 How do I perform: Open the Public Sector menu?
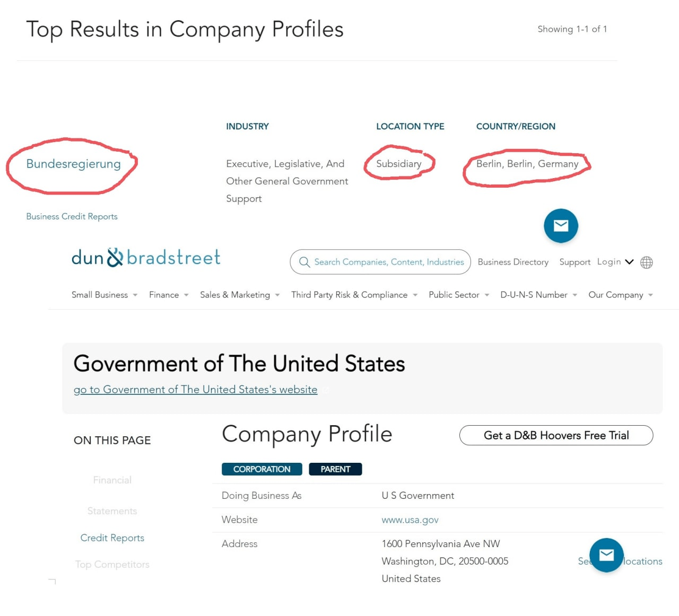pos(458,295)
